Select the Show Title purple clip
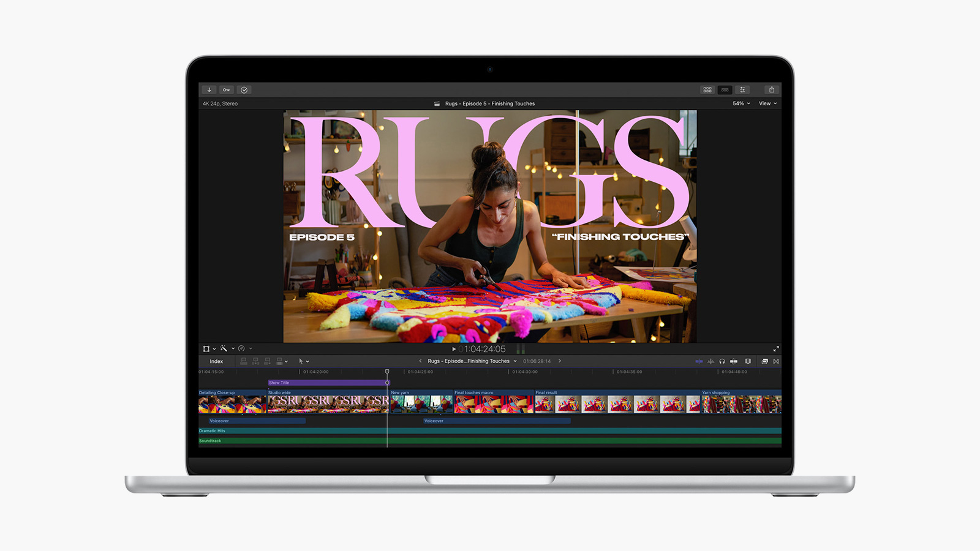980x551 pixels. click(x=328, y=383)
